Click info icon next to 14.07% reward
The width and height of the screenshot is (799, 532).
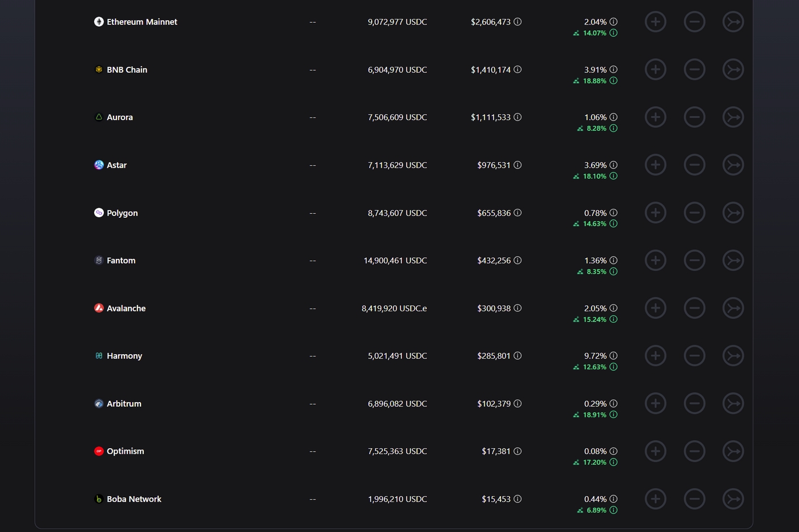coord(614,33)
